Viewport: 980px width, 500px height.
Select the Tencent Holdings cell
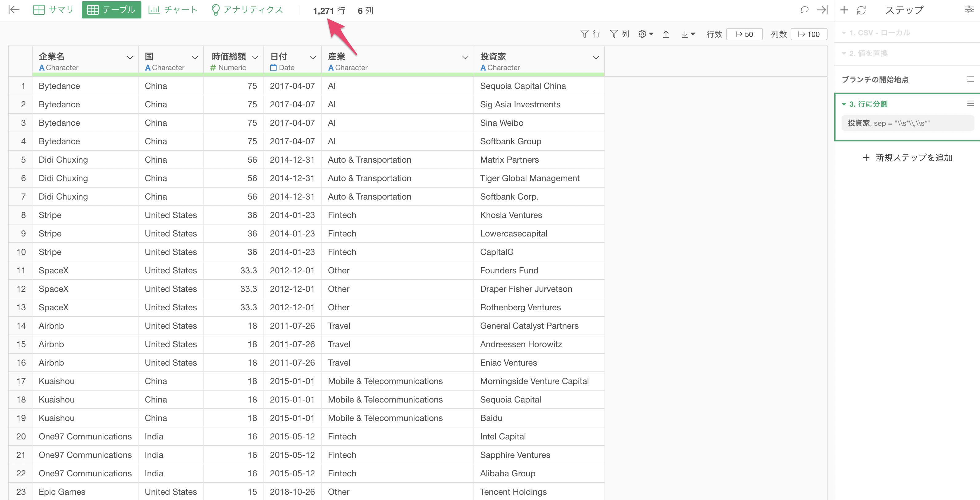tap(539, 492)
